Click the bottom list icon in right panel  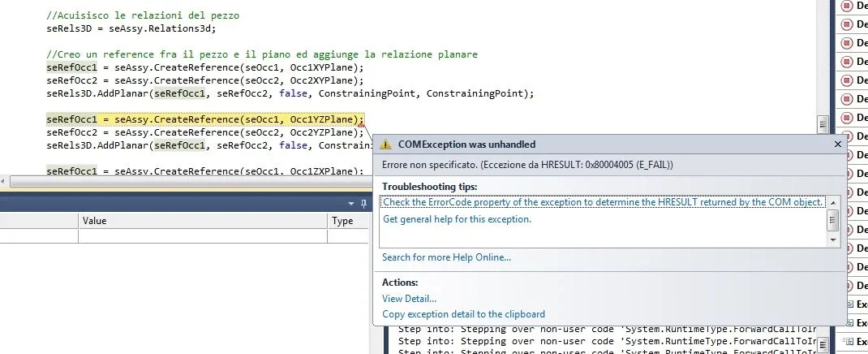point(849,341)
